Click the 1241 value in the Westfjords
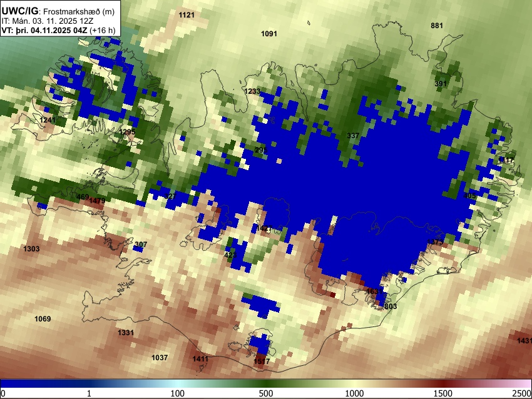The image size is (532, 399). pos(48,119)
